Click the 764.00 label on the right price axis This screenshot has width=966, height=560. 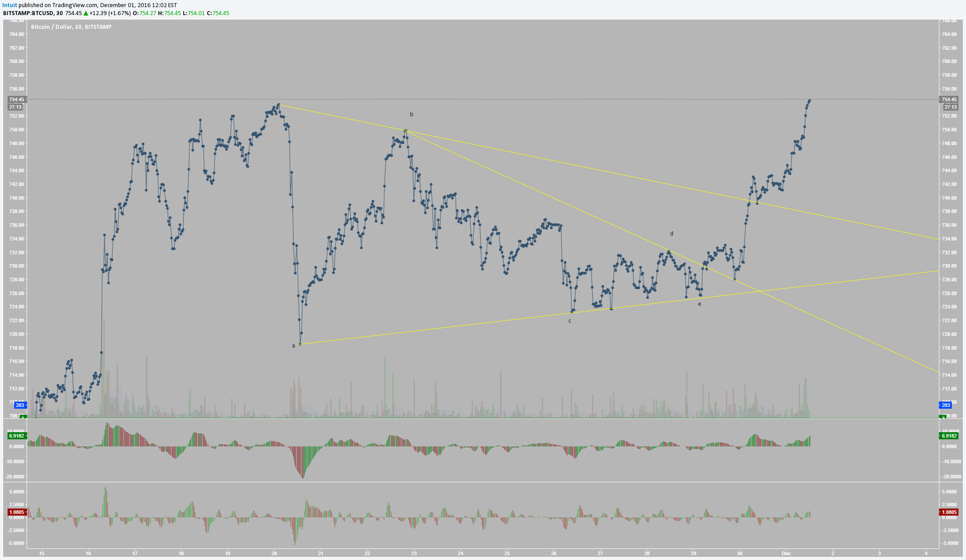pyautogui.click(x=949, y=34)
